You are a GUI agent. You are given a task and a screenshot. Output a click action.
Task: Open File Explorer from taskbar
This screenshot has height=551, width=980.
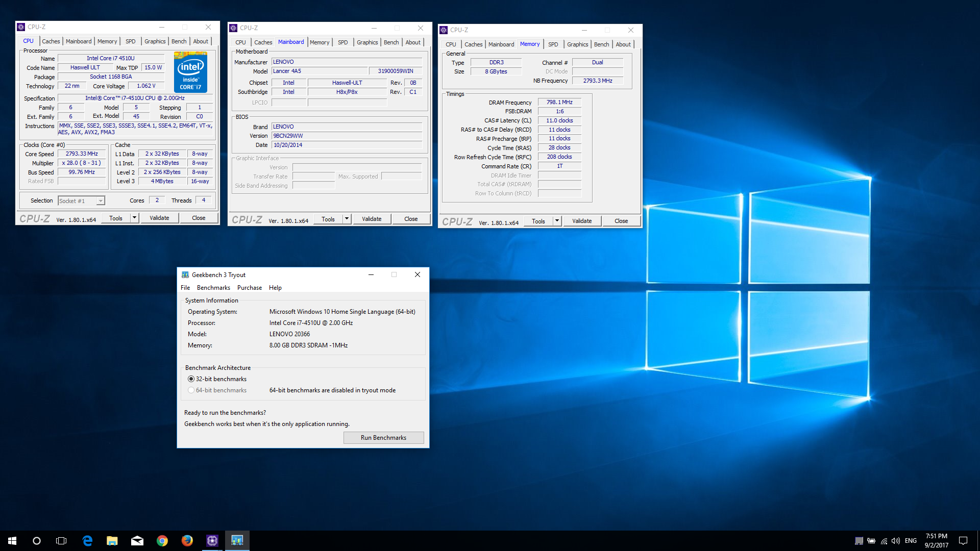point(112,541)
